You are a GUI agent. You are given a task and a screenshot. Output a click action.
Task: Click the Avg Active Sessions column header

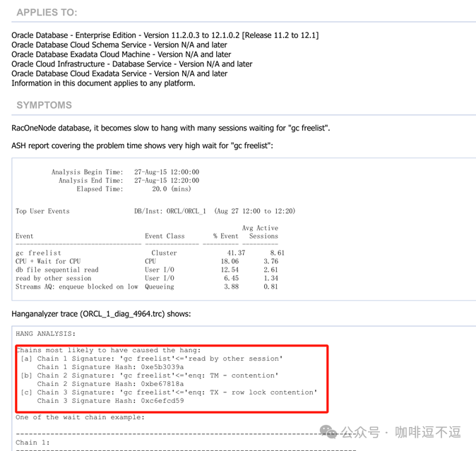tap(260, 232)
